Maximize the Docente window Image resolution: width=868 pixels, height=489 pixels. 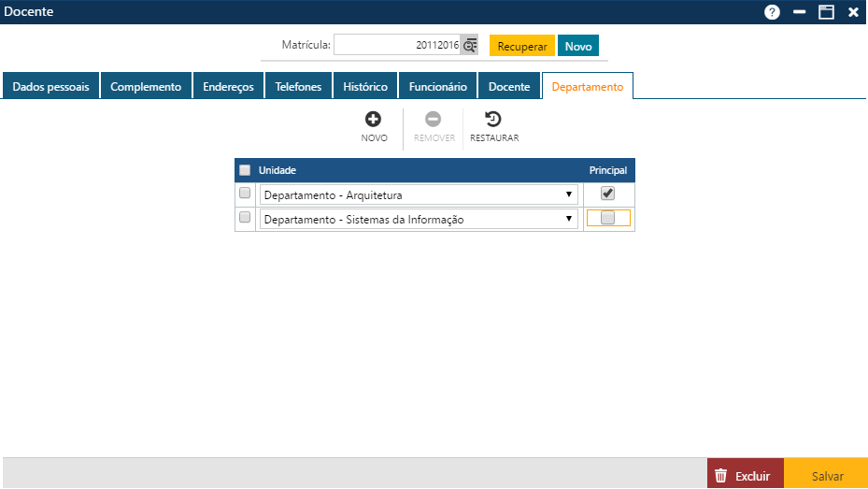[x=826, y=12]
